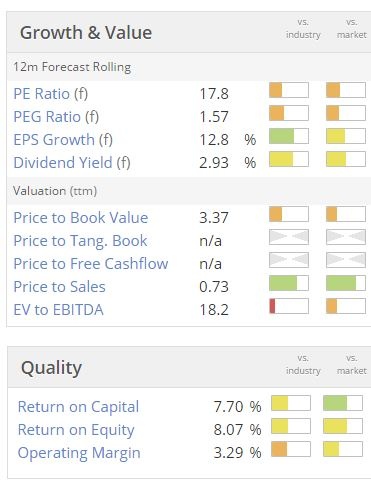Screen dimensions: 371x490
Task: Open the PE Ratio (f) metric link
Action: 51,94
